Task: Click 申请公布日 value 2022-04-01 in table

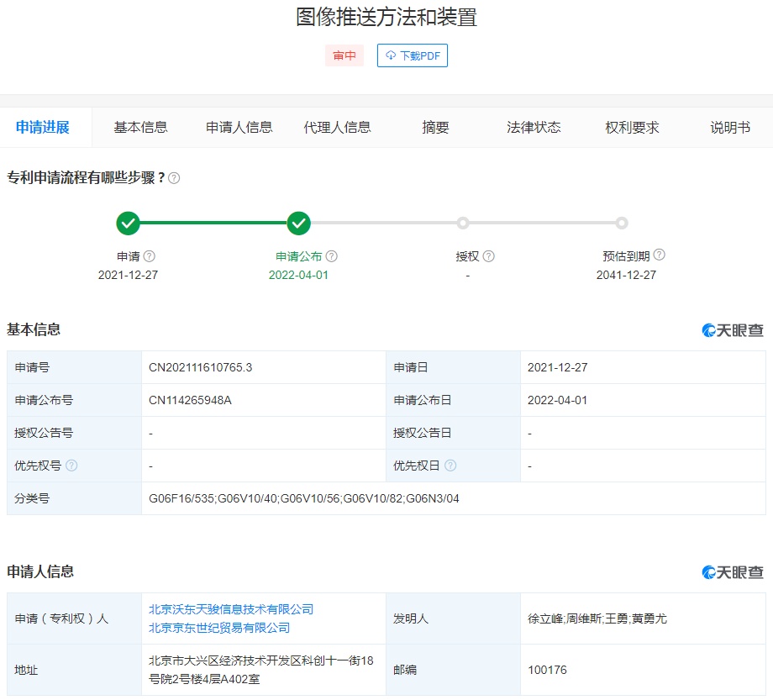Action: [558, 400]
